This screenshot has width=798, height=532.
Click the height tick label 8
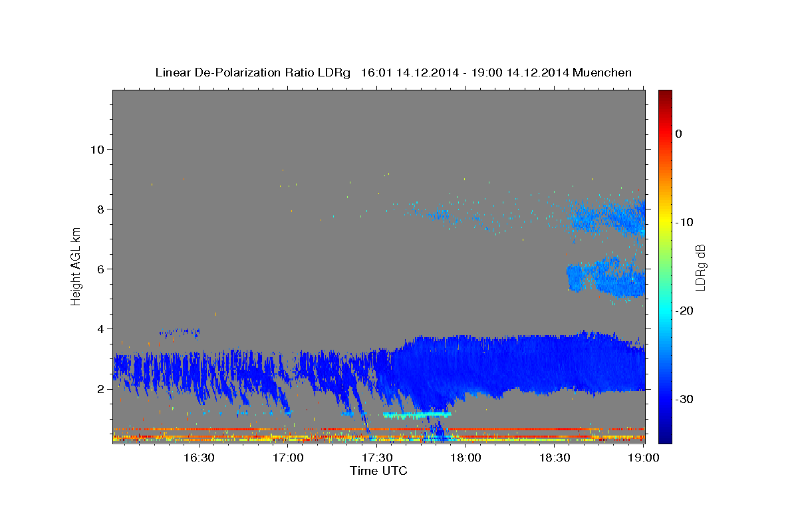coord(101,209)
